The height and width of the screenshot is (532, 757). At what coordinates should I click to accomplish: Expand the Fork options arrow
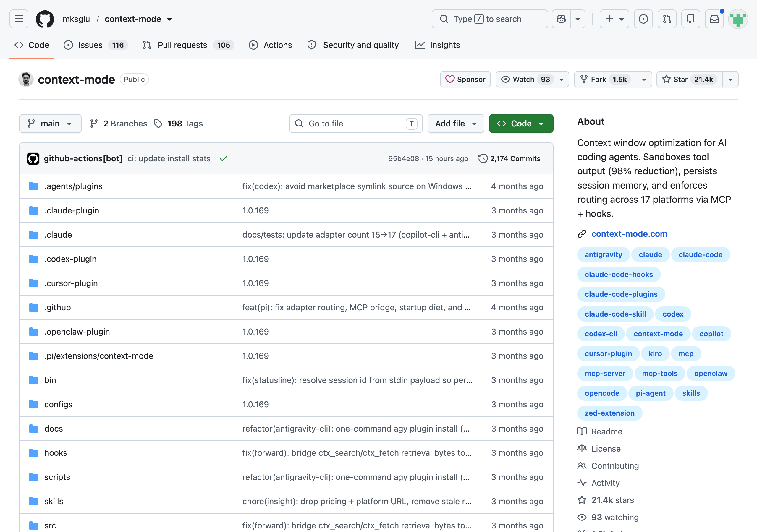644,80
